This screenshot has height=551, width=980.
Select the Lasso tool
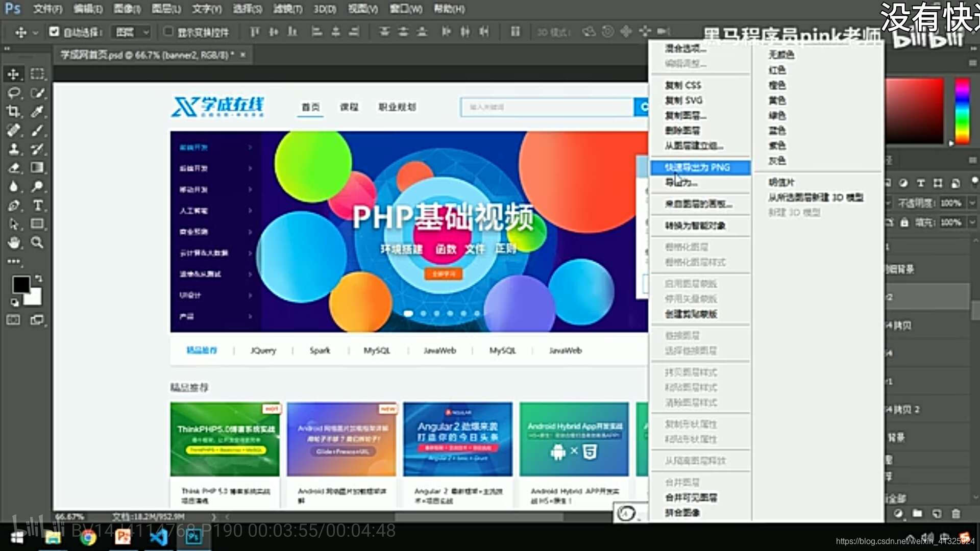13,93
